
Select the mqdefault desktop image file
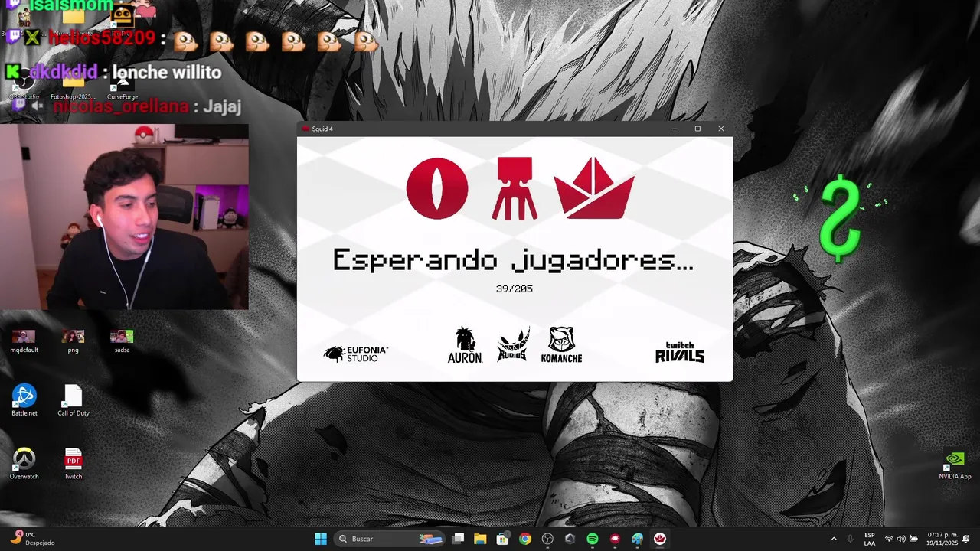coord(24,341)
